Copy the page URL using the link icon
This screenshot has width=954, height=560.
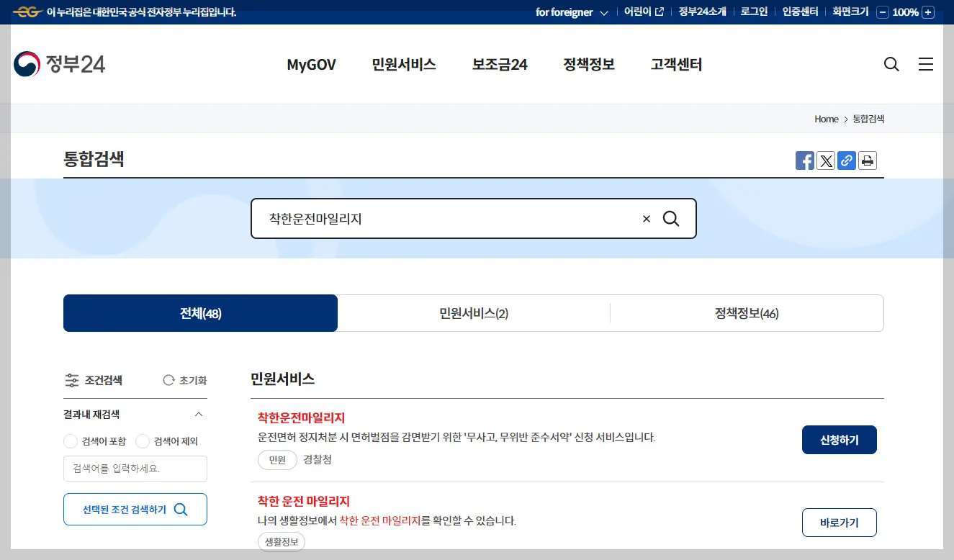(x=846, y=161)
